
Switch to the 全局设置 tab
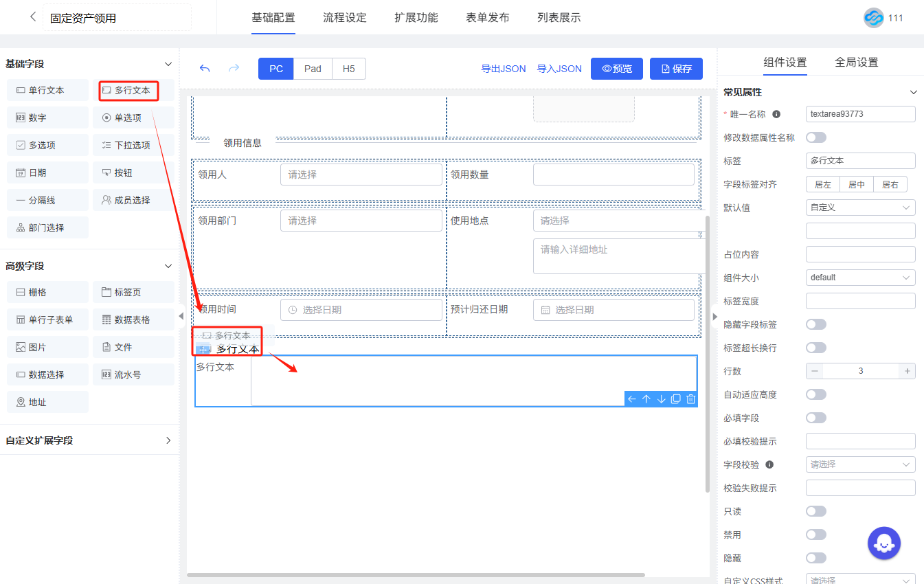pos(856,63)
